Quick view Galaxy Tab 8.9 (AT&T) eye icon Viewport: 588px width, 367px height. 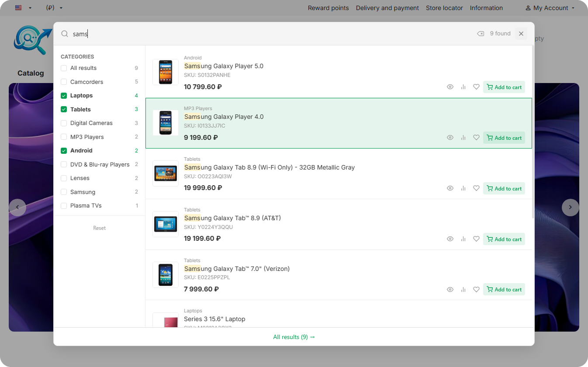(x=450, y=239)
